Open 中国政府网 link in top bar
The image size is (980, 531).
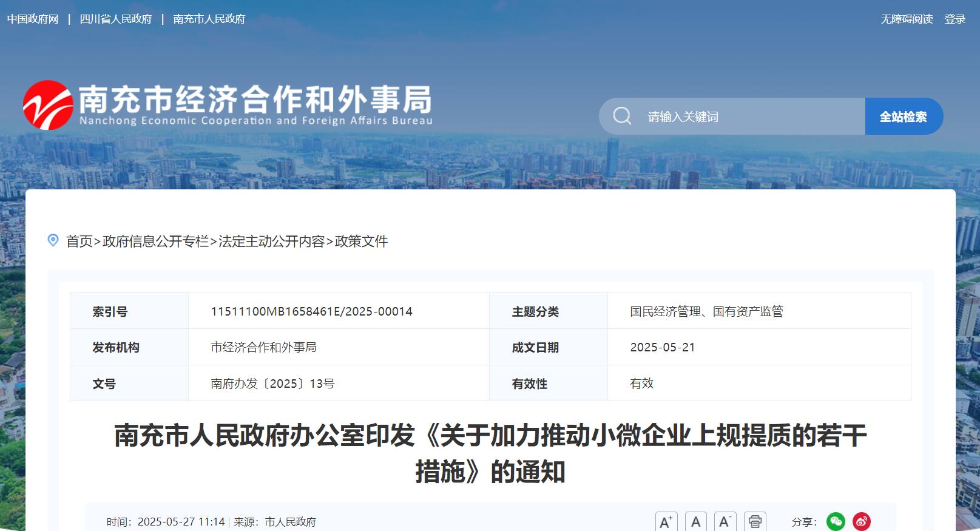click(x=33, y=19)
